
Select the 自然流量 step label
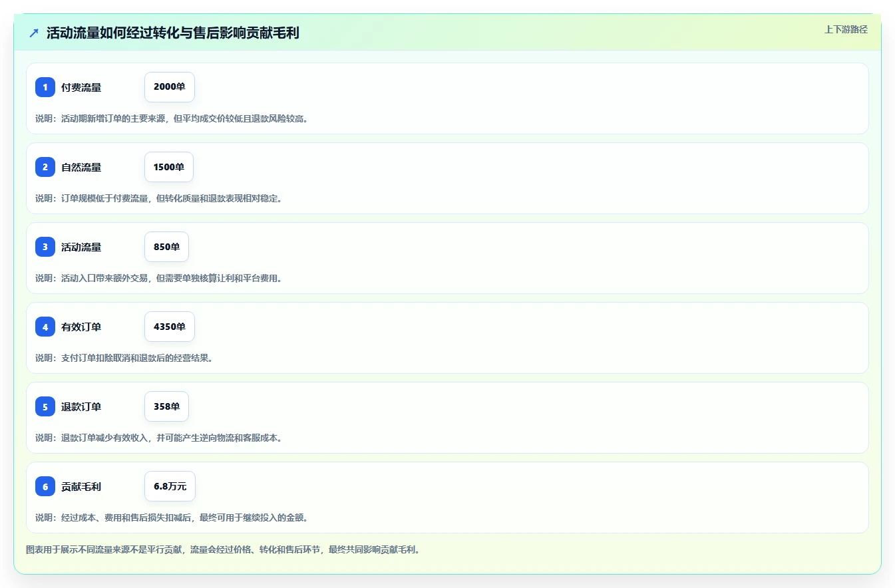click(81, 167)
